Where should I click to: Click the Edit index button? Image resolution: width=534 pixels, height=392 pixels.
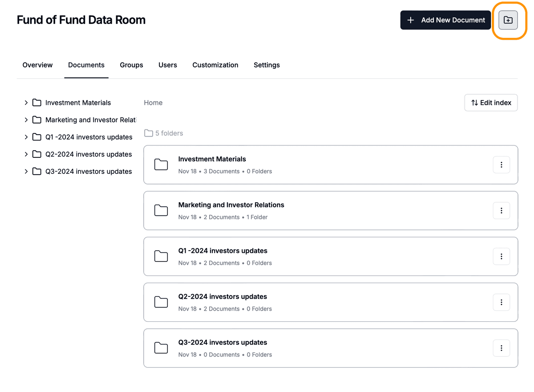point(491,103)
